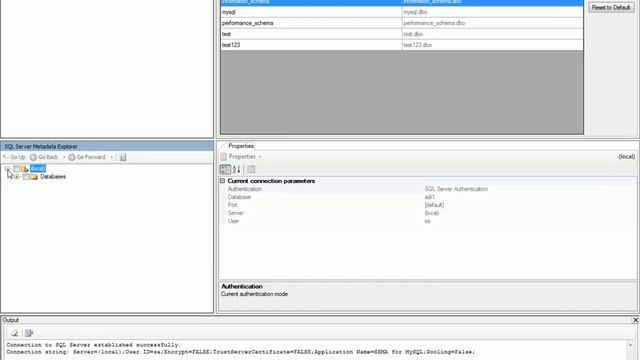
Task: Select the performance_schema mapping row
Action: click(402, 23)
